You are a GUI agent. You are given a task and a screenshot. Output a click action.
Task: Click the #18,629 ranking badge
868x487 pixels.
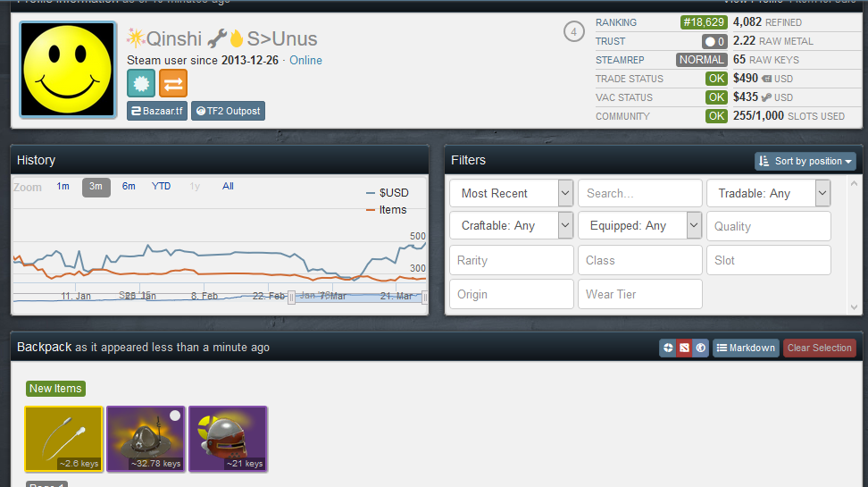tap(704, 22)
